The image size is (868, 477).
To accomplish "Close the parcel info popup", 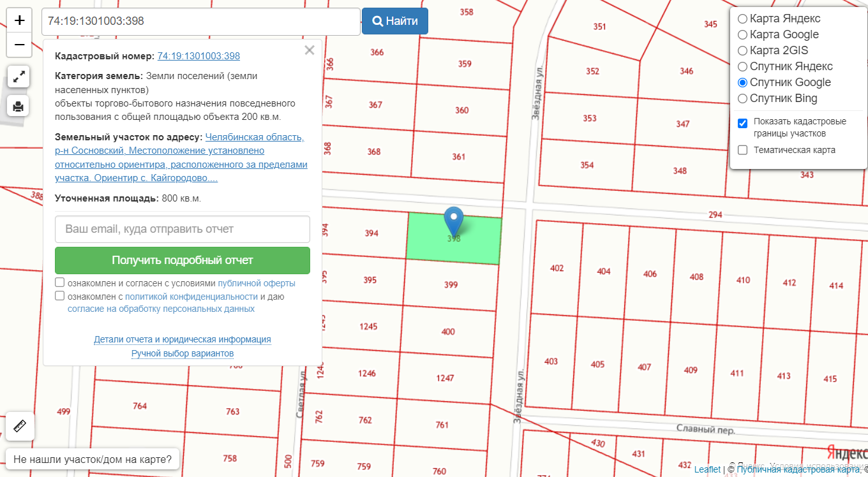I will (x=310, y=50).
